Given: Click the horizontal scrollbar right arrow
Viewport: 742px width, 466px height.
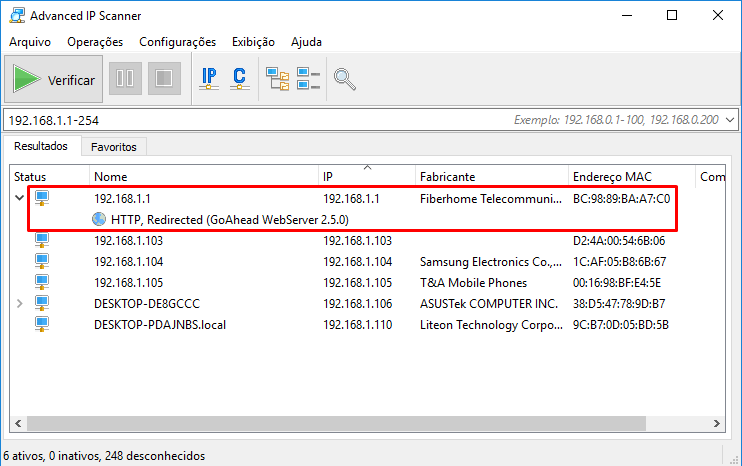Looking at the screenshot, I should point(717,423).
